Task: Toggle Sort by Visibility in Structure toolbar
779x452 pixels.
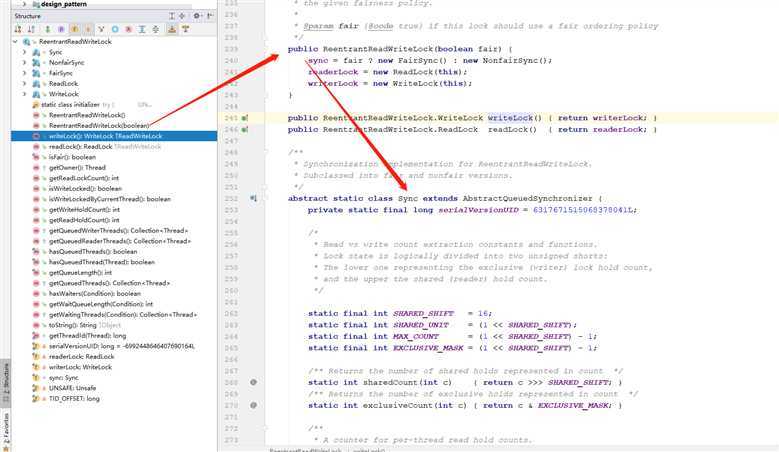Action: (18, 29)
